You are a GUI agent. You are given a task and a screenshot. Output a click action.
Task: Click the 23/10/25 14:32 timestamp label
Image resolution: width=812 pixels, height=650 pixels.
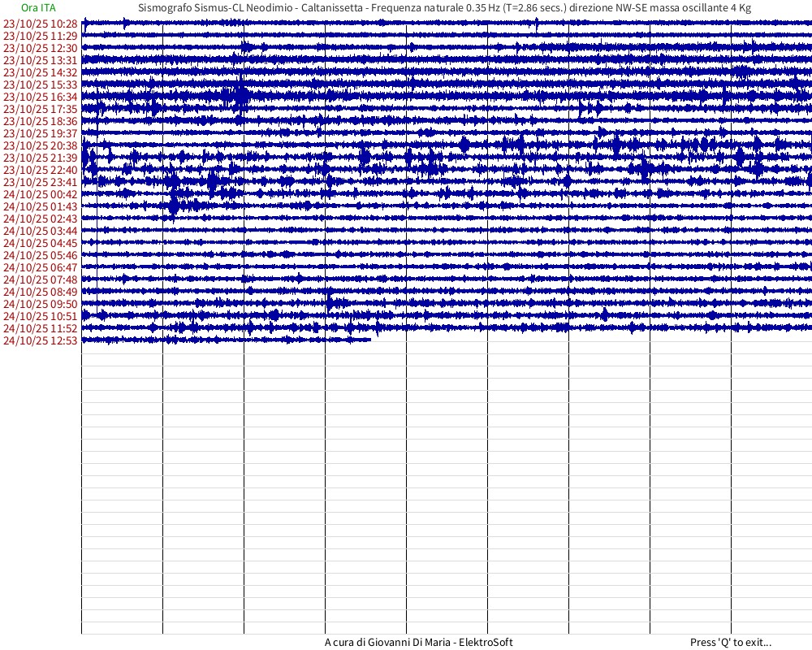[x=41, y=72]
